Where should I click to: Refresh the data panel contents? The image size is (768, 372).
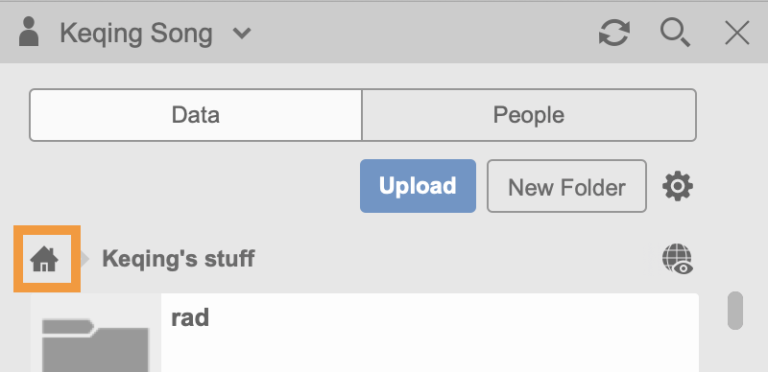pyautogui.click(x=614, y=33)
